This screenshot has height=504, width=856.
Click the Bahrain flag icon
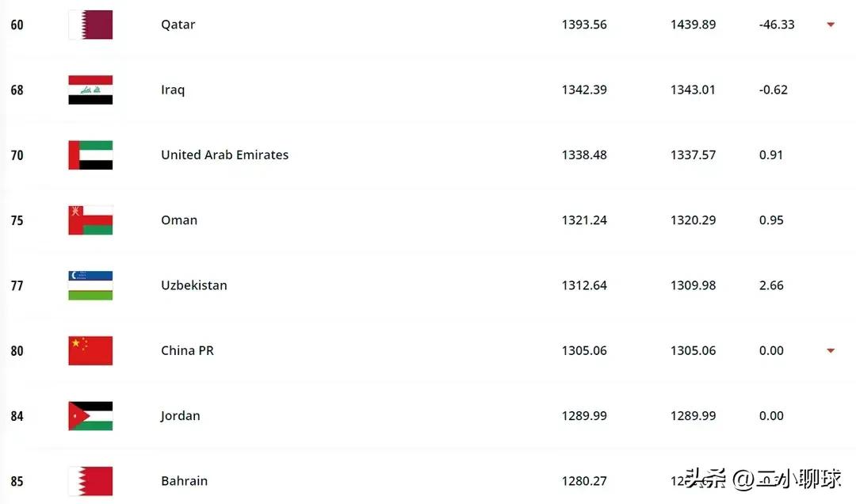[90, 480]
